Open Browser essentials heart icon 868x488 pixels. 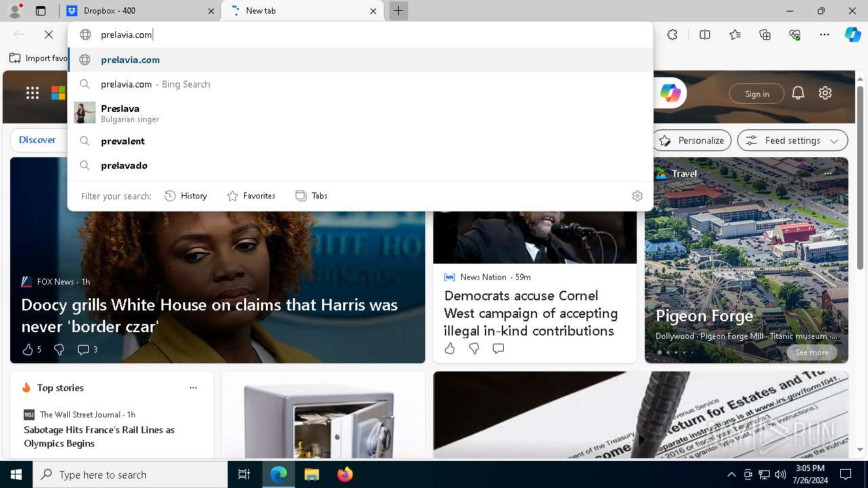click(x=795, y=35)
